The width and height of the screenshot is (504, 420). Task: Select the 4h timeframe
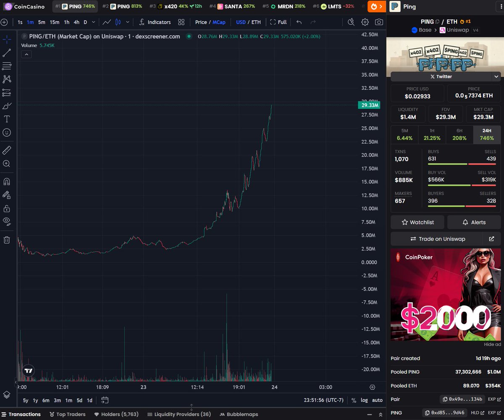point(76,22)
